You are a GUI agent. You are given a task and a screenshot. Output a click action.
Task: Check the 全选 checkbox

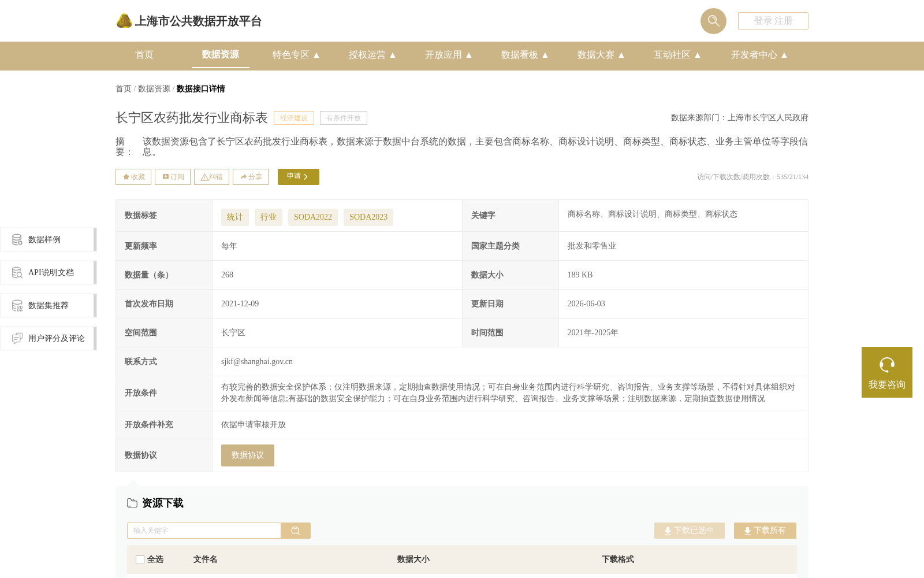point(140,560)
